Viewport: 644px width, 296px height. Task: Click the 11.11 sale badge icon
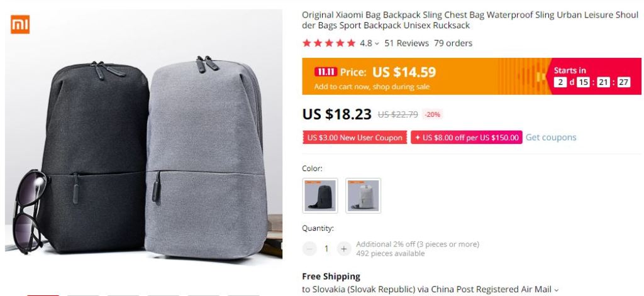click(326, 72)
